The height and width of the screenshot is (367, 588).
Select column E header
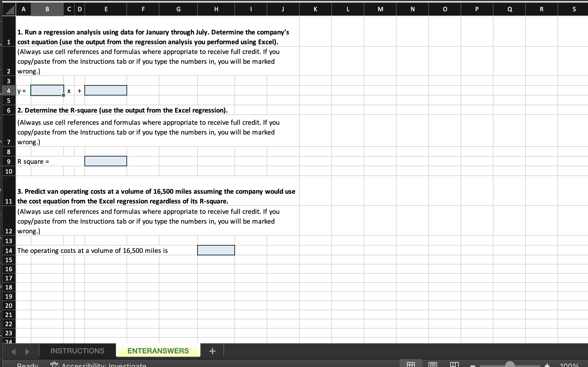click(106, 9)
